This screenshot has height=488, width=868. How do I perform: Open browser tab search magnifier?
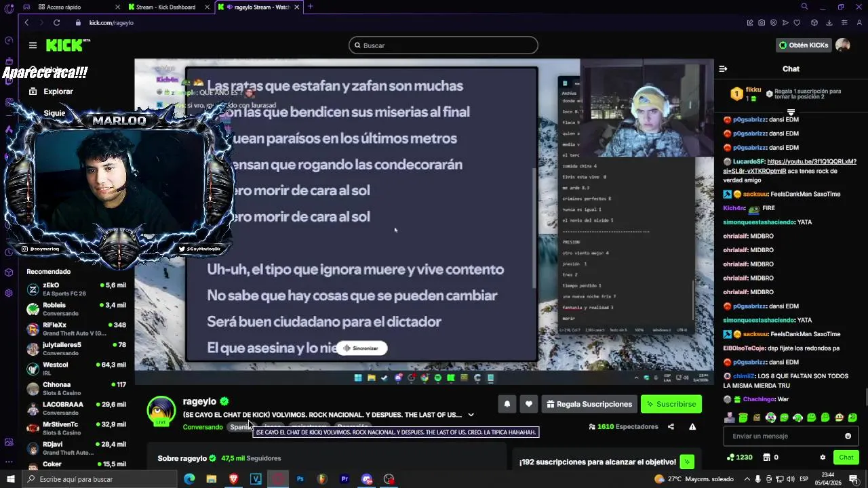[804, 7]
